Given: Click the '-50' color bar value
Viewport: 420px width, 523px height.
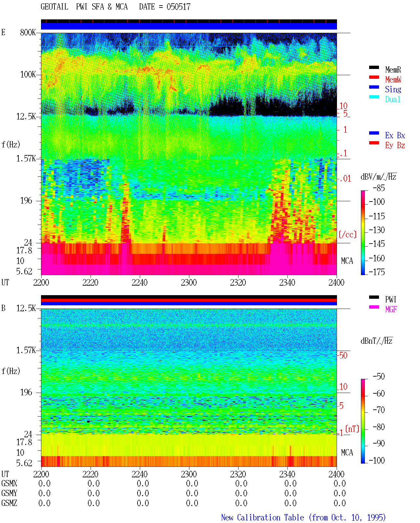Looking at the screenshot, I should [379, 377].
